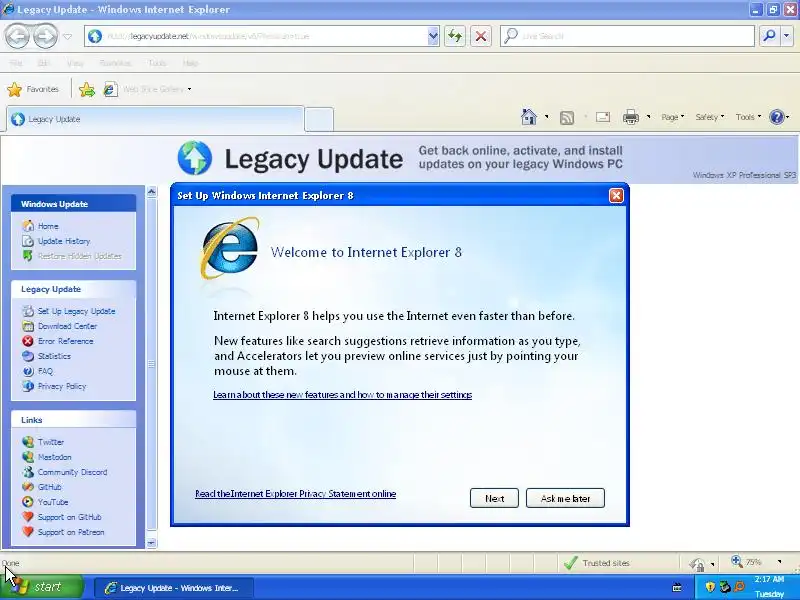The width and height of the screenshot is (800, 600).
Task: Click the Add to Favorites Bar icon
Action: click(87, 90)
